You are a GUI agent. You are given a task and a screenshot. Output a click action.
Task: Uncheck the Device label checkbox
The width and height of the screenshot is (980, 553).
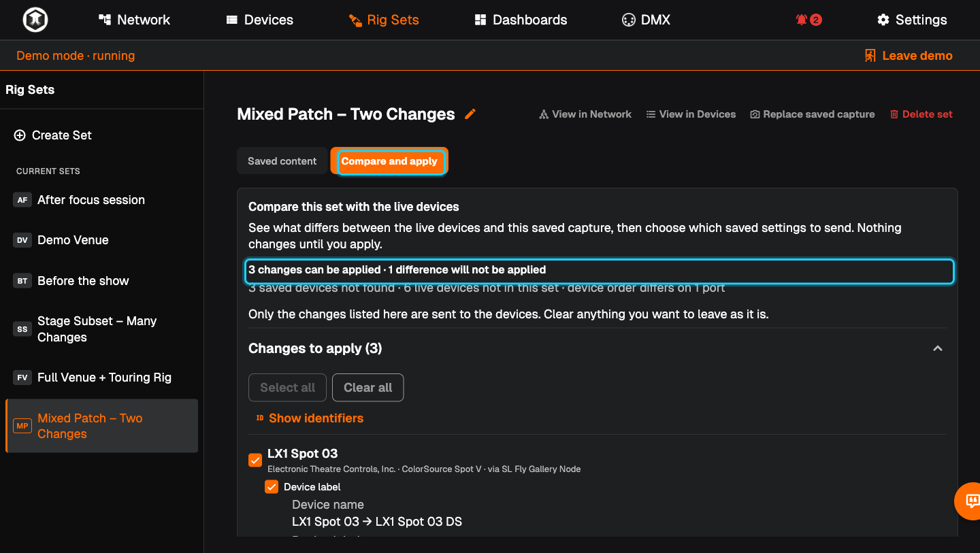(x=272, y=487)
